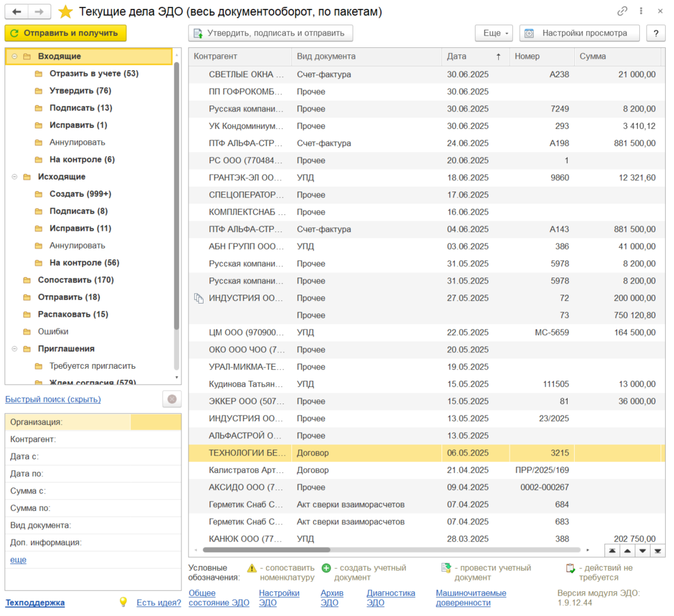Jump to the last row of the list
Screen dimensions: 674x616
click(x=658, y=551)
